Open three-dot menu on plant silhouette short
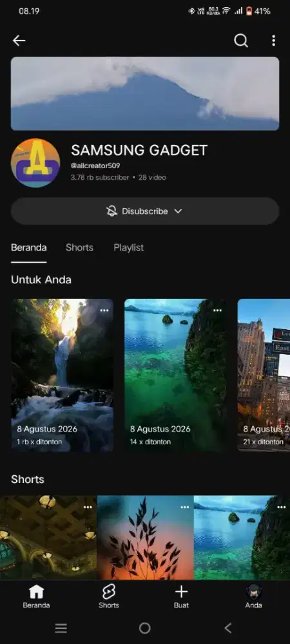Screen dimensions: 290x644 (x=185, y=507)
